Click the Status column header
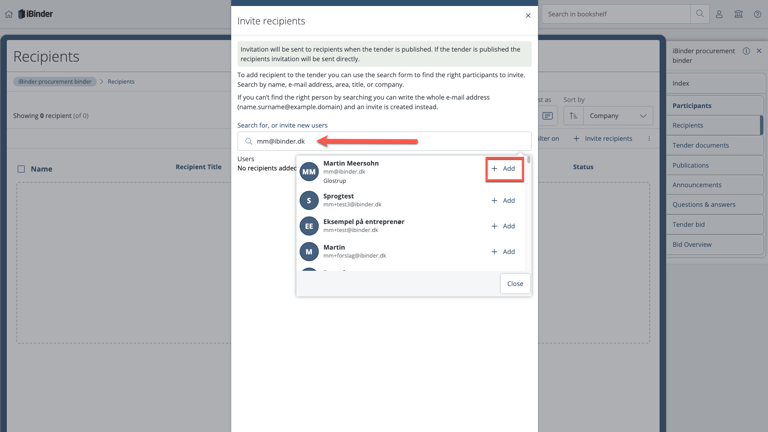The image size is (768, 432). [583, 167]
